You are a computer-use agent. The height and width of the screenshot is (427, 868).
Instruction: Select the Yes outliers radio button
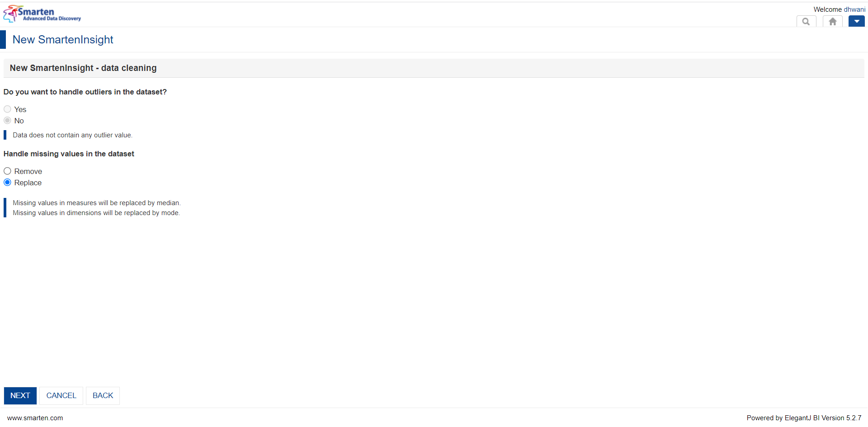click(x=7, y=109)
